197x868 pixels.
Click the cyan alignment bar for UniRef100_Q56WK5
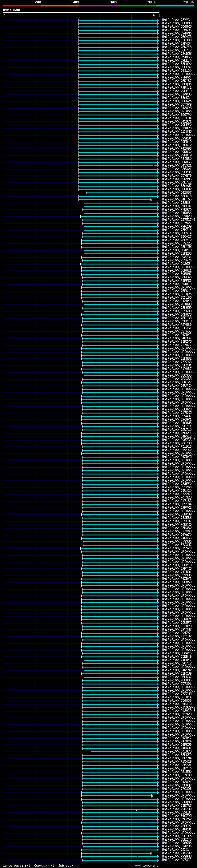click(x=119, y=26)
